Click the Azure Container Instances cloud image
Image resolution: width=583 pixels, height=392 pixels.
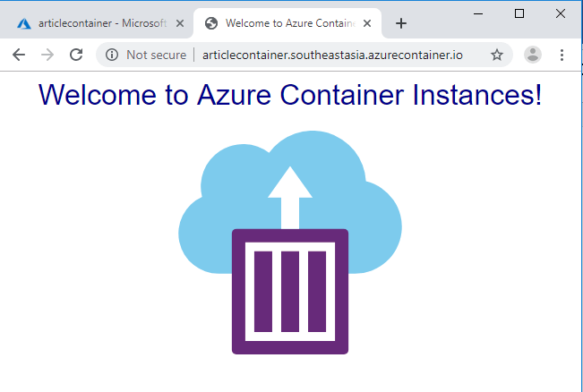coord(290,243)
